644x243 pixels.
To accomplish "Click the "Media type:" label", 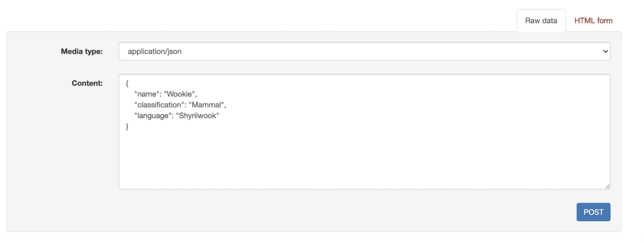I will (82, 52).
